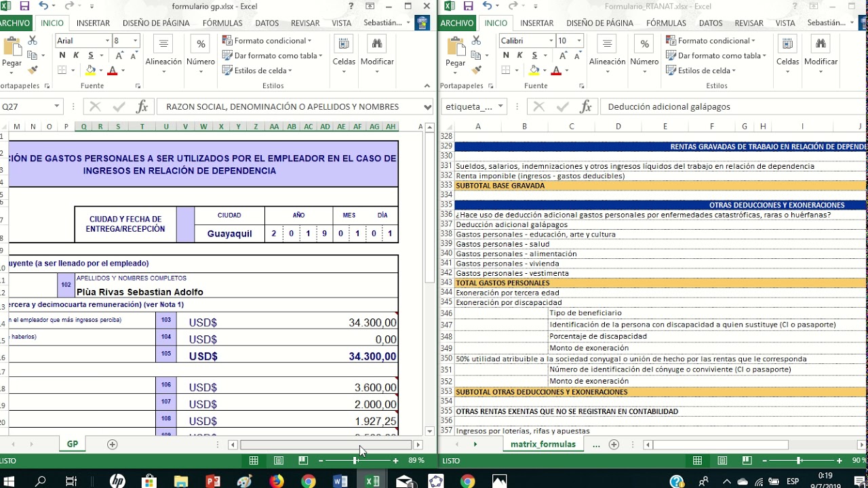This screenshot has height=488, width=868.
Task: Add new sheet next to matrix_formulas tab
Action: pos(614,445)
